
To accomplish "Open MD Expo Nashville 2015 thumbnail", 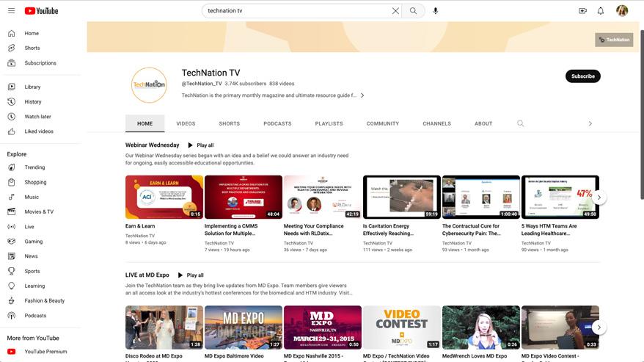I will pos(323,327).
